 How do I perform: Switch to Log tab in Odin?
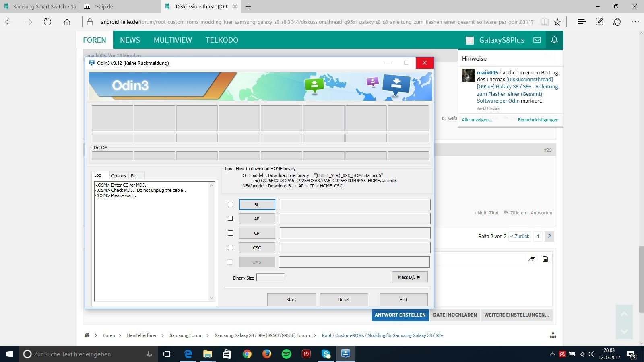coord(98,175)
